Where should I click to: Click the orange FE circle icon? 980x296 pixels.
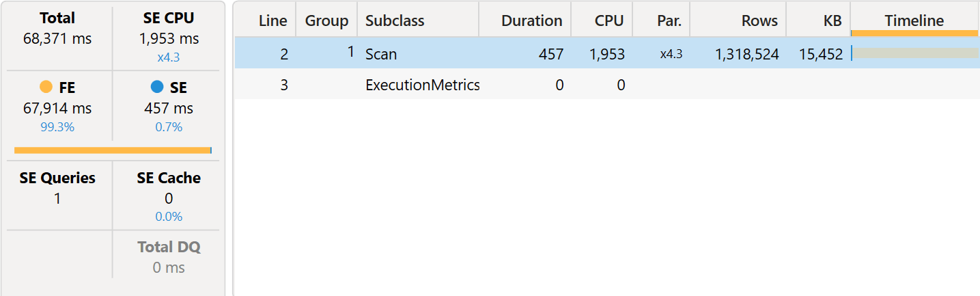tap(46, 87)
